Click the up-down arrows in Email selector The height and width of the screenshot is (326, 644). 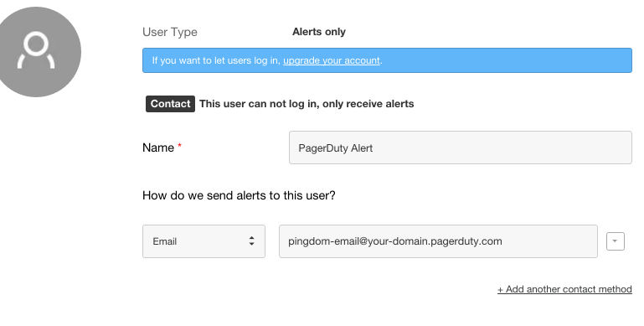point(251,241)
